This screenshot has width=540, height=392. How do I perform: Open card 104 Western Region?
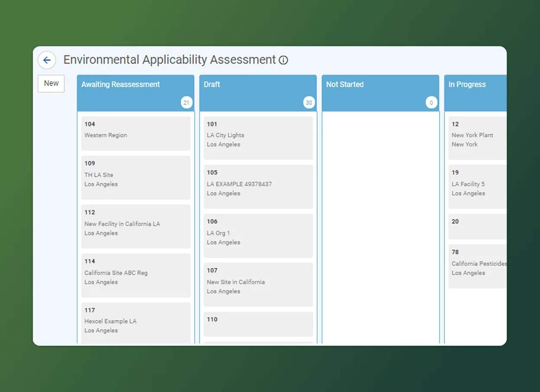(x=136, y=133)
